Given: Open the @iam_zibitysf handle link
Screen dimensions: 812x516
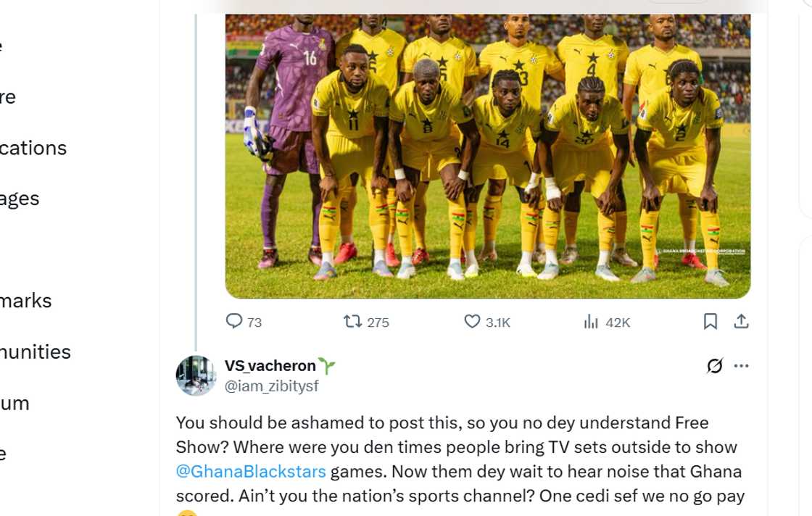Looking at the screenshot, I should pyautogui.click(x=271, y=386).
